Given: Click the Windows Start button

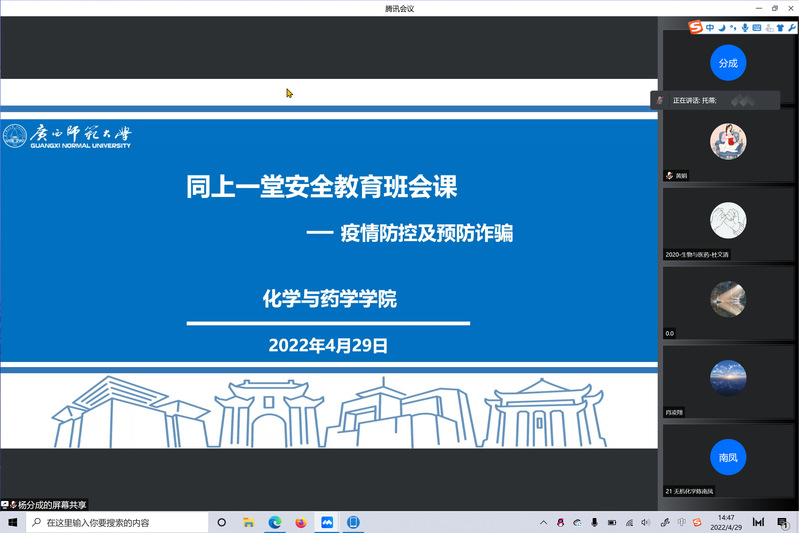Looking at the screenshot, I should point(13,522).
